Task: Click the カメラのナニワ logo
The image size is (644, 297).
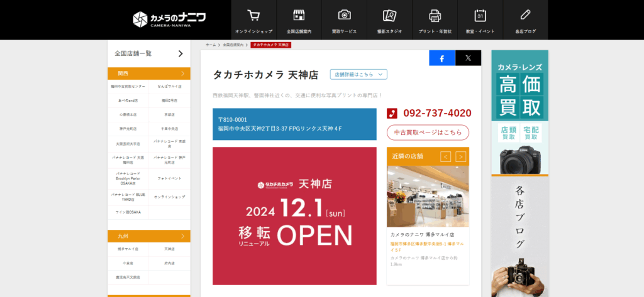Action: 169,19
